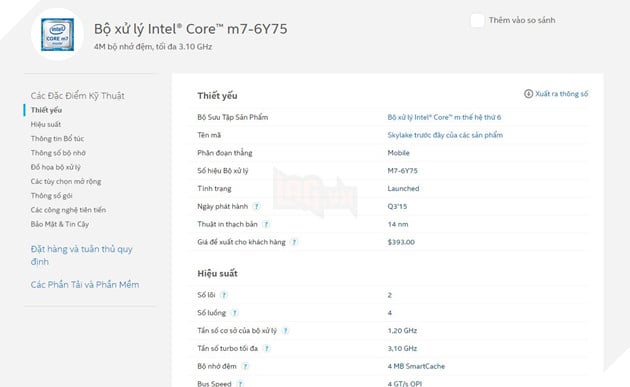Open help icon next to 'Ngày phát hành'

pos(256,207)
